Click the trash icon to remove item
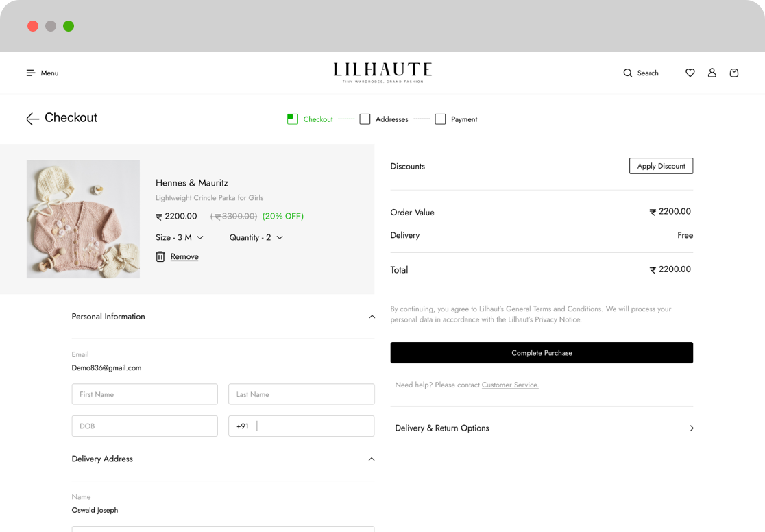Screen dimensions: 765x532 pos(160,256)
